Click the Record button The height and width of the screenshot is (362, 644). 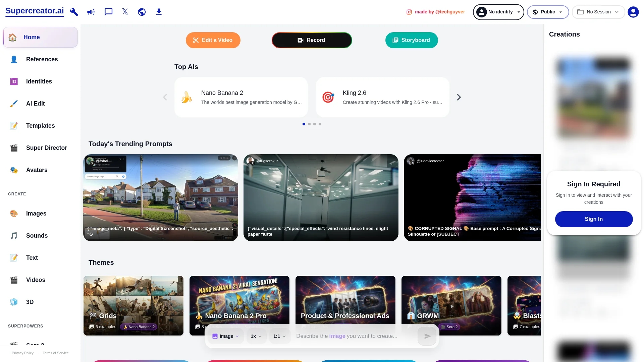[x=312, y=40]
